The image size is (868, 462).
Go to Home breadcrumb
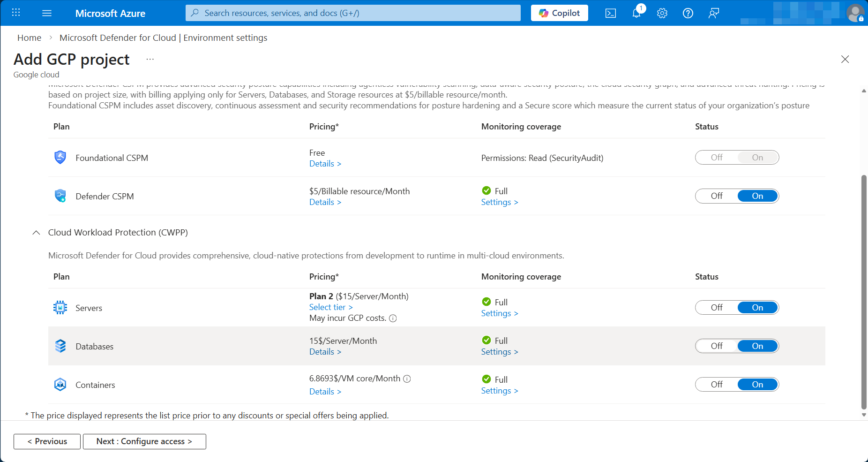29,38
